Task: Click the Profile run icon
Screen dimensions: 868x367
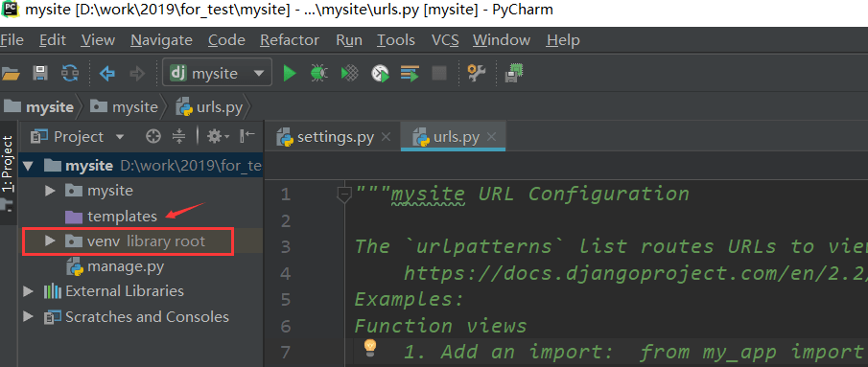Action: pos(380,74)
